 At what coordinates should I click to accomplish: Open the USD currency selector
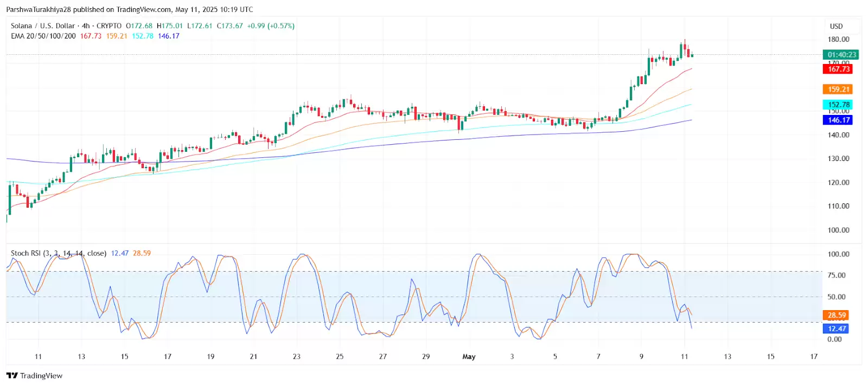click(x=836, y=26)
